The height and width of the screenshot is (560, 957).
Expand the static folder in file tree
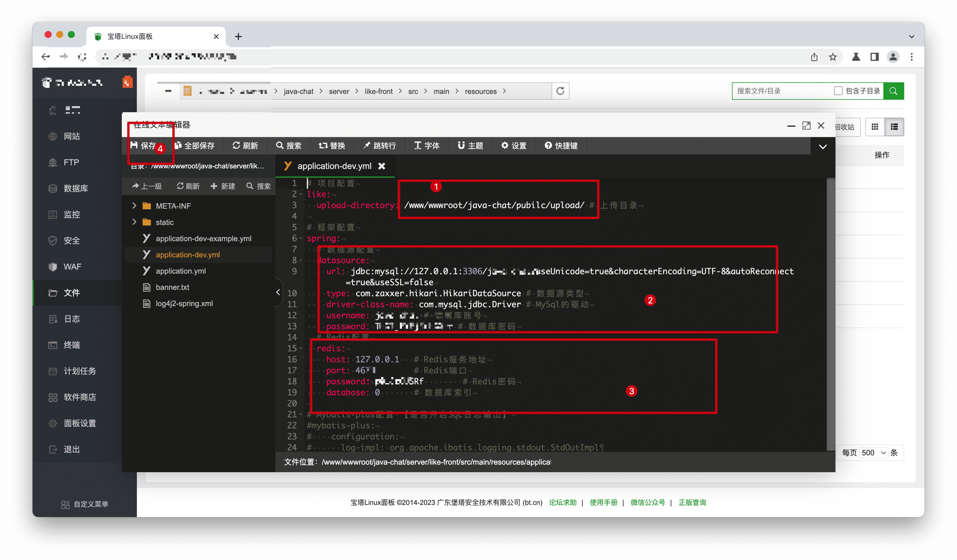coord(135,222)
